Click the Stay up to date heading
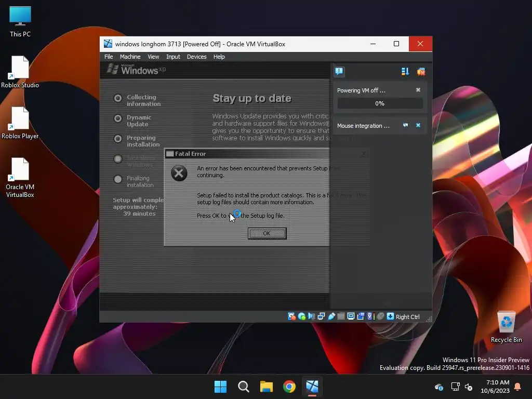The image size is (532, 399). (x=252, y=98)
